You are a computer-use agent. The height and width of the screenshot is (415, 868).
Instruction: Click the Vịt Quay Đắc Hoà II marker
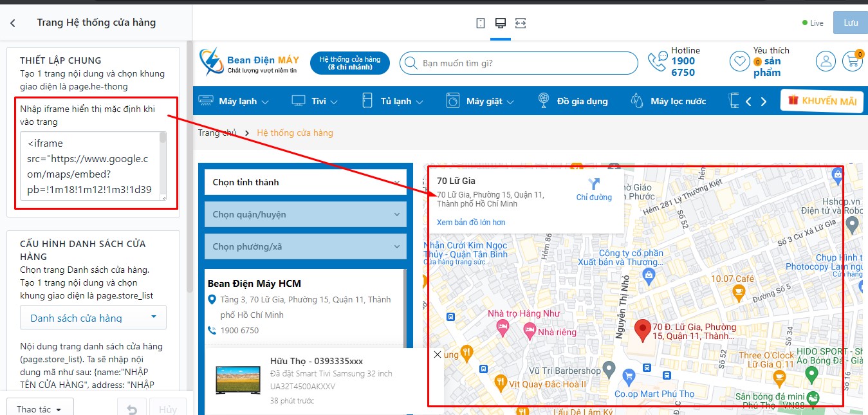click(x=500, y=384)
